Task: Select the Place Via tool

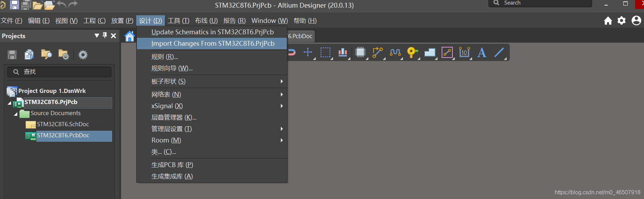Action: pyautogui.click(x=412, y=52)
